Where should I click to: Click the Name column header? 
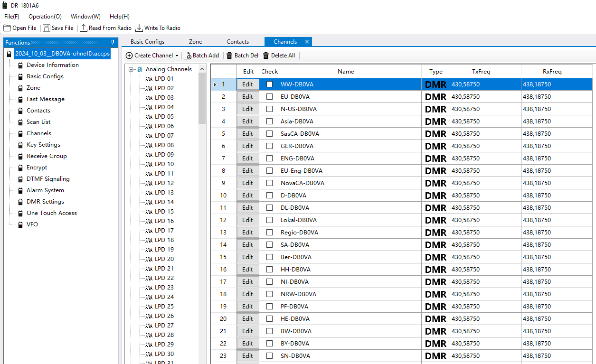[x=350, y=72]
